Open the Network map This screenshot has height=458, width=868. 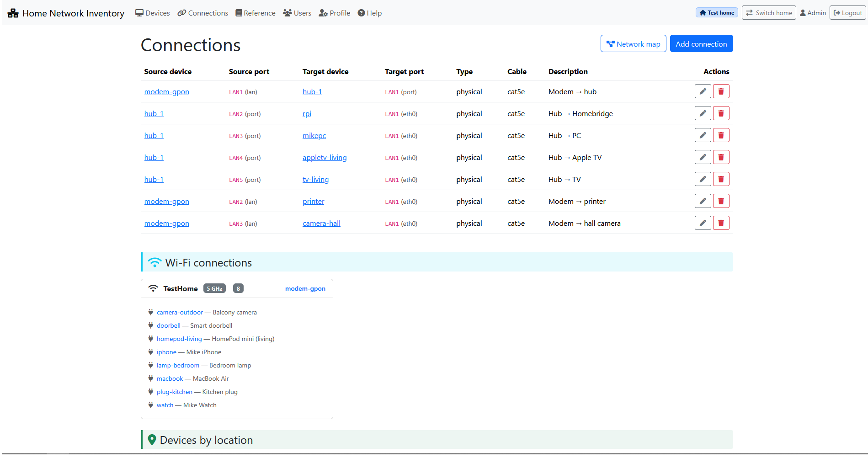(633, 44)
